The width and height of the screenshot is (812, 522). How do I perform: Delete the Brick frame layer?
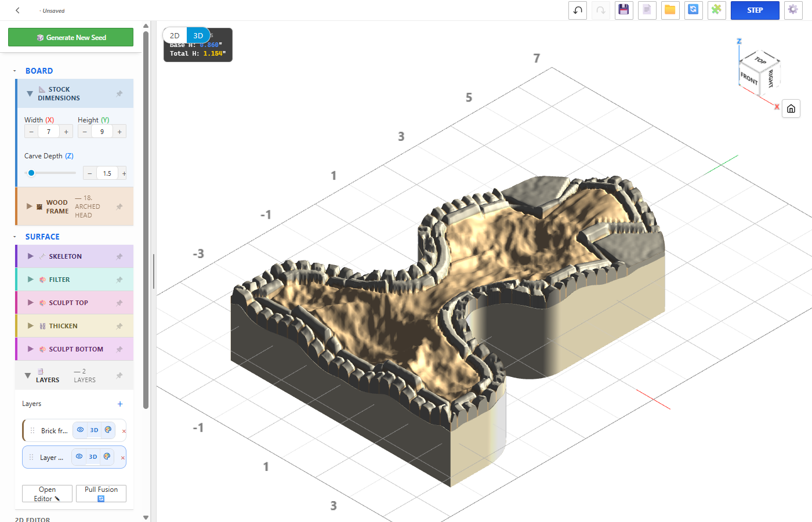[x=124, y=431]
